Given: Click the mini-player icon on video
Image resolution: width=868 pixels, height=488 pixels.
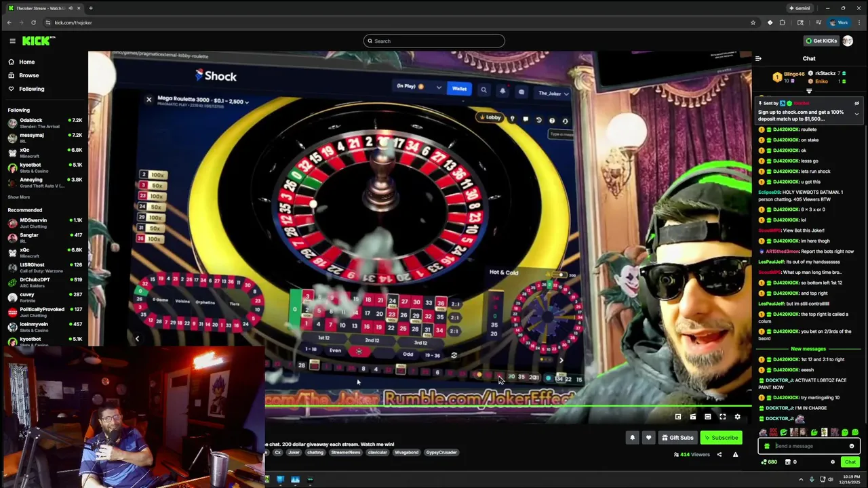Looking at the screenshot, I should [677, 417].
